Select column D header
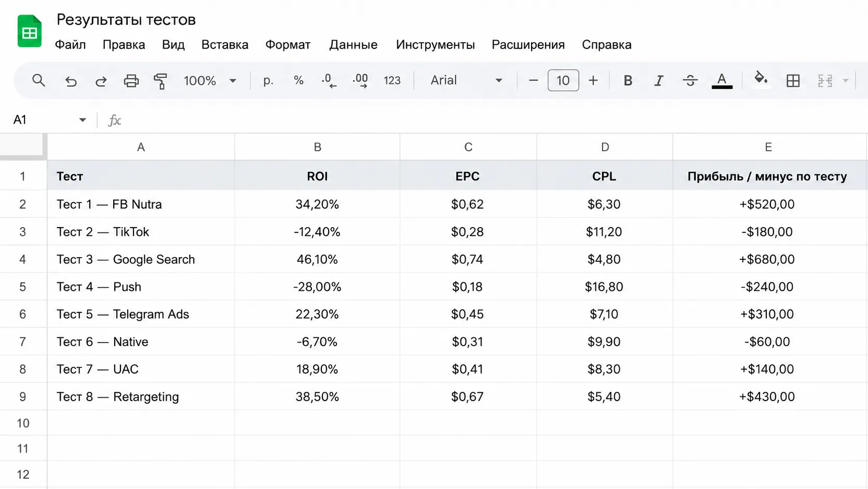This screenshot has width=868, height=489. coord(605,147)
